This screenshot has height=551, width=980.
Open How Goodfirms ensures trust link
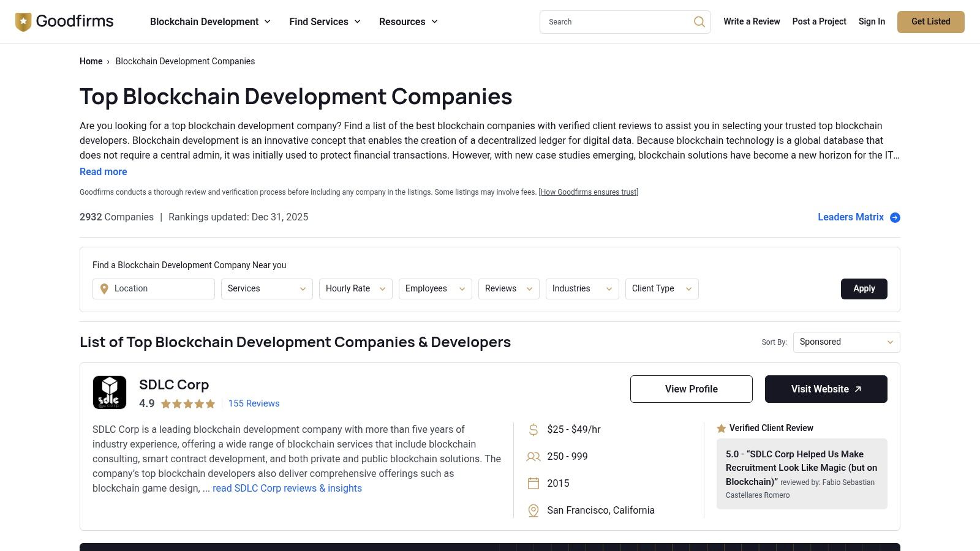coord(589,192)
